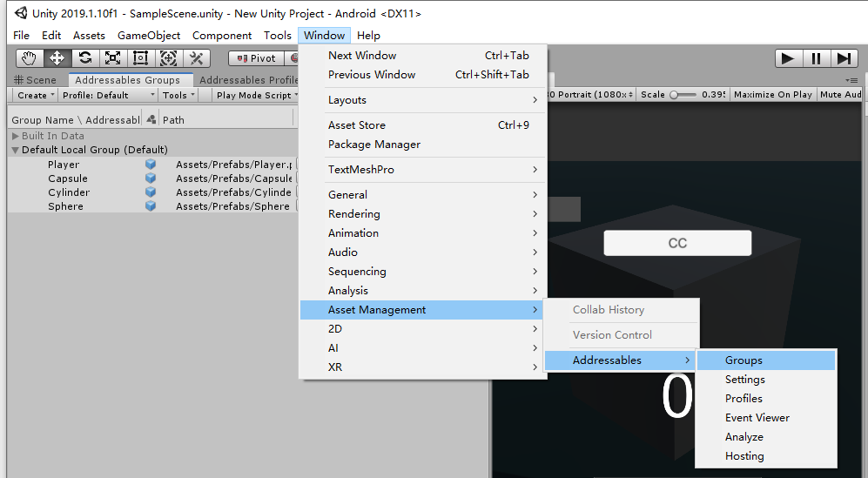
Task: Open the File menu
Action: (22, 36)
